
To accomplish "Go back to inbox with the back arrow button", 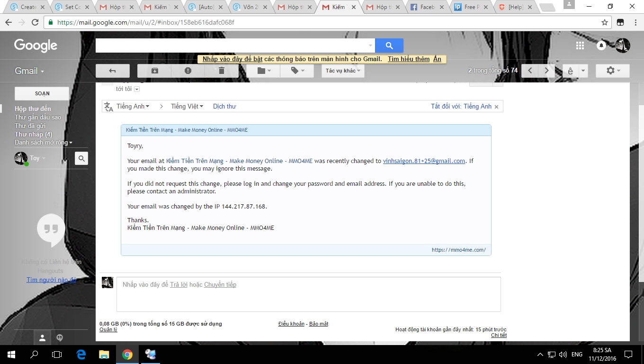I will (x=113, y=71).
